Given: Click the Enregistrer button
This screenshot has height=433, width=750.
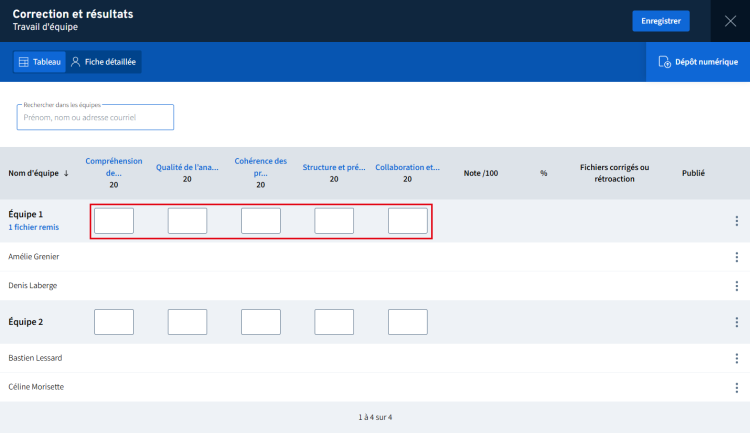Looking at the screenshot, I should pos(660,21).
